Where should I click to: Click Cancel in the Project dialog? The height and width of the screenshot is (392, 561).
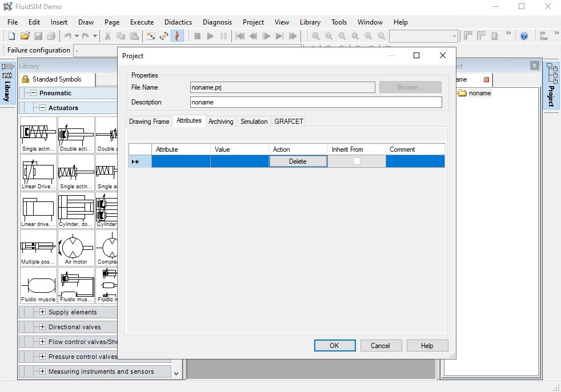(x=380, y=346)
